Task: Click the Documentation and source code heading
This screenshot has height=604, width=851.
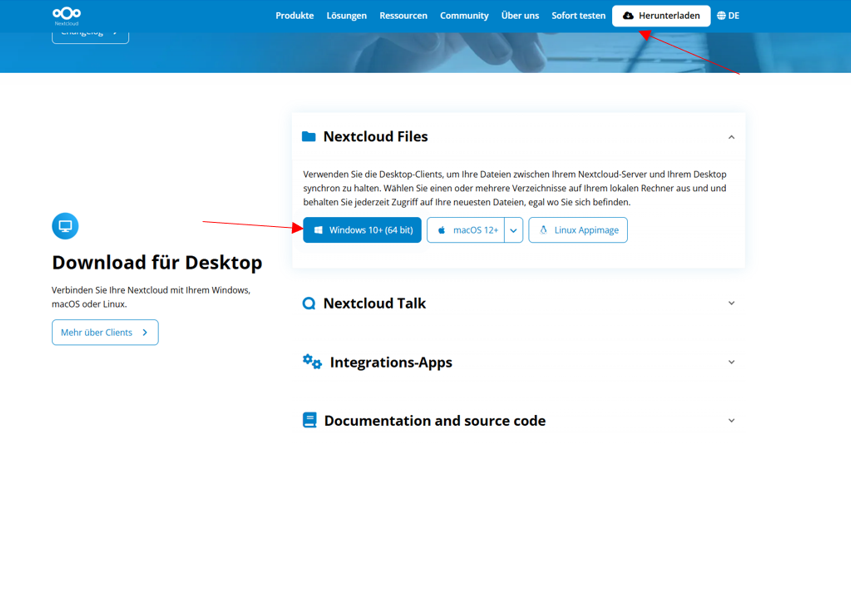Action: [x=435, y=421]
